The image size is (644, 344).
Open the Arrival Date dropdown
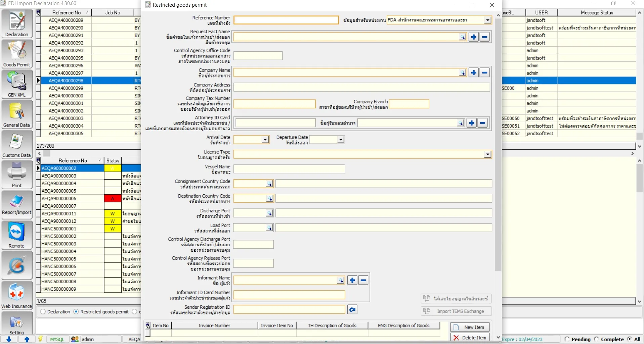tap(265, 140)
